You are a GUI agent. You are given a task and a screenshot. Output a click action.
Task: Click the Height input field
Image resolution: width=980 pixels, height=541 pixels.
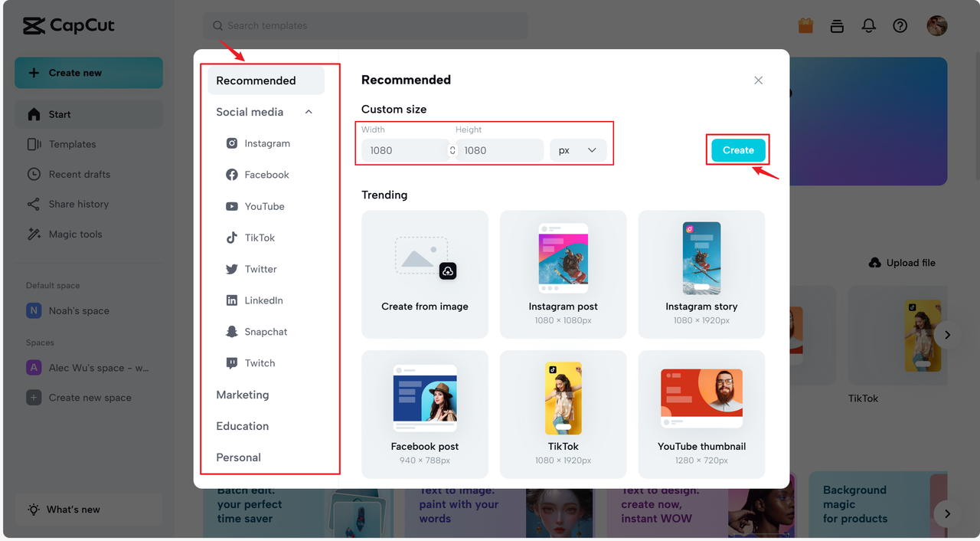click(x=500, y=150)
